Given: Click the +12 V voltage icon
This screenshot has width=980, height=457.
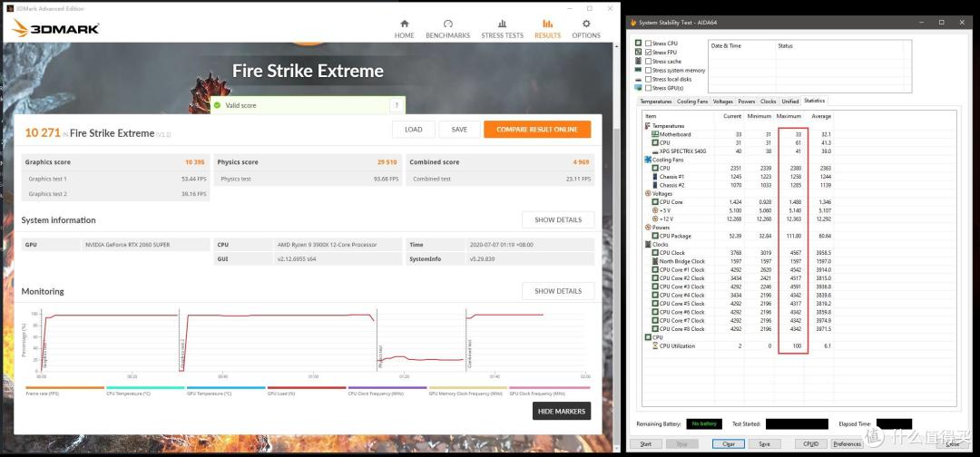Looking at the screenshot, I should click(x=655, y=219).
